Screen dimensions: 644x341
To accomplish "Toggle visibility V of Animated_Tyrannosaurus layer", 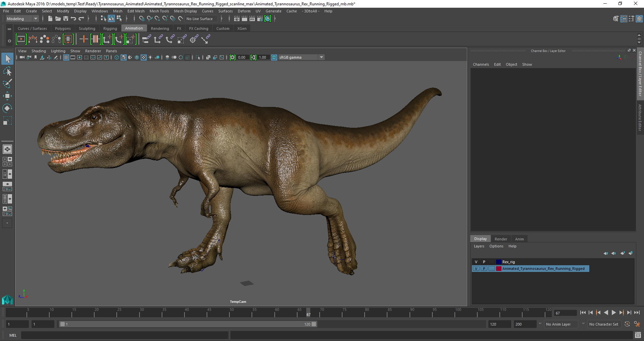I will (x=476, y=269).
